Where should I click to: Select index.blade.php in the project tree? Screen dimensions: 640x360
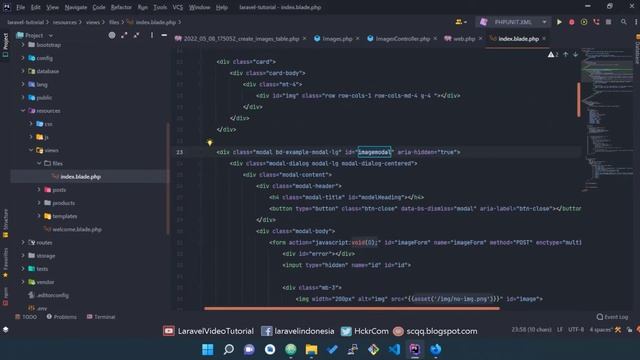coord(80,177)
